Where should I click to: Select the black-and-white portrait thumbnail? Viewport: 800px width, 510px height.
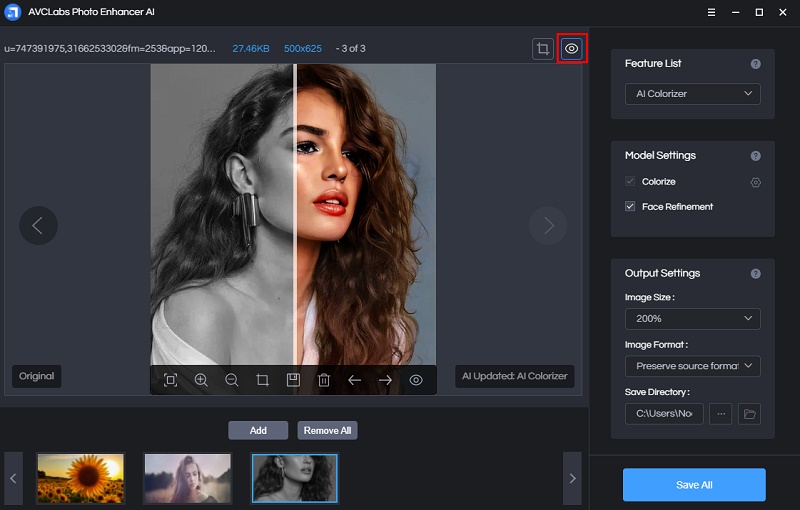pos(295,478)
